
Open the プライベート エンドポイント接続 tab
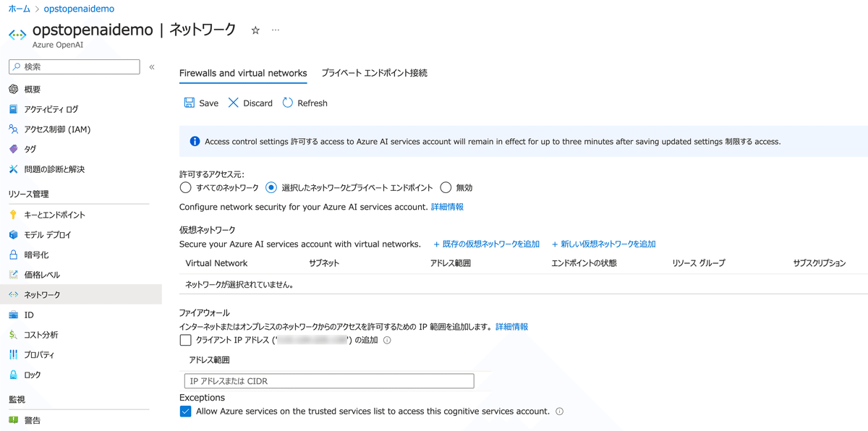375,73
